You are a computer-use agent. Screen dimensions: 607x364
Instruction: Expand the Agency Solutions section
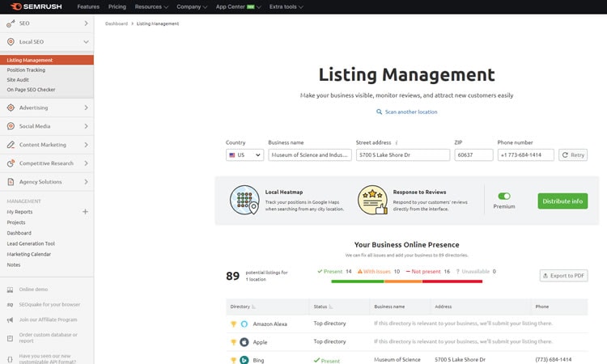pos(86,182)
